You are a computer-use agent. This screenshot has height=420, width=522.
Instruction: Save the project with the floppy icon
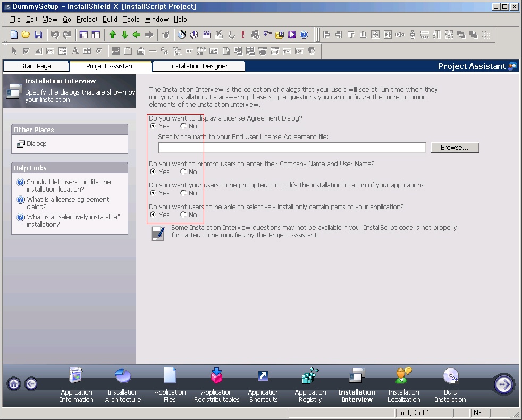38,35
